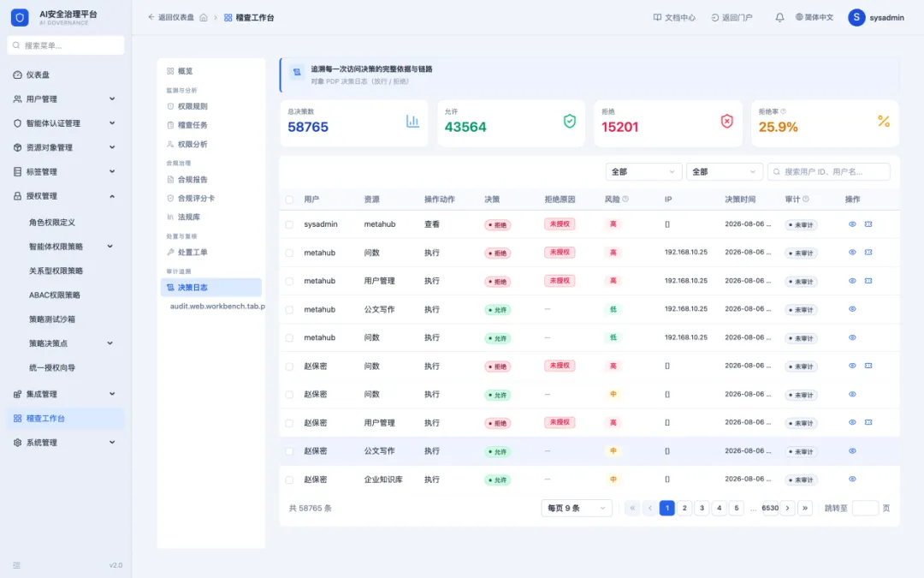The height and width of the screenshot is (578, 924).
Task: Check the sysadmin row checkbox
Action: coord(289,224)
